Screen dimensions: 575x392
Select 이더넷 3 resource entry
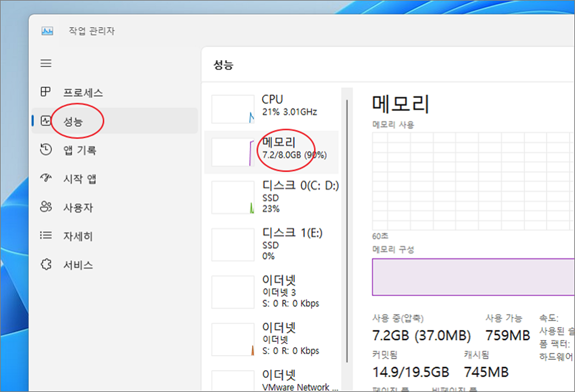click(x=271, y=292)
